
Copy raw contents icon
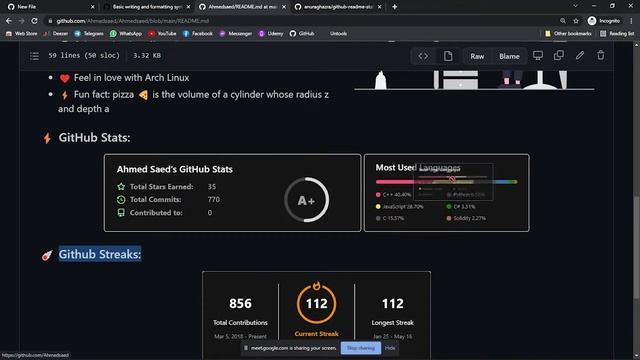click(x=559, y=55)
